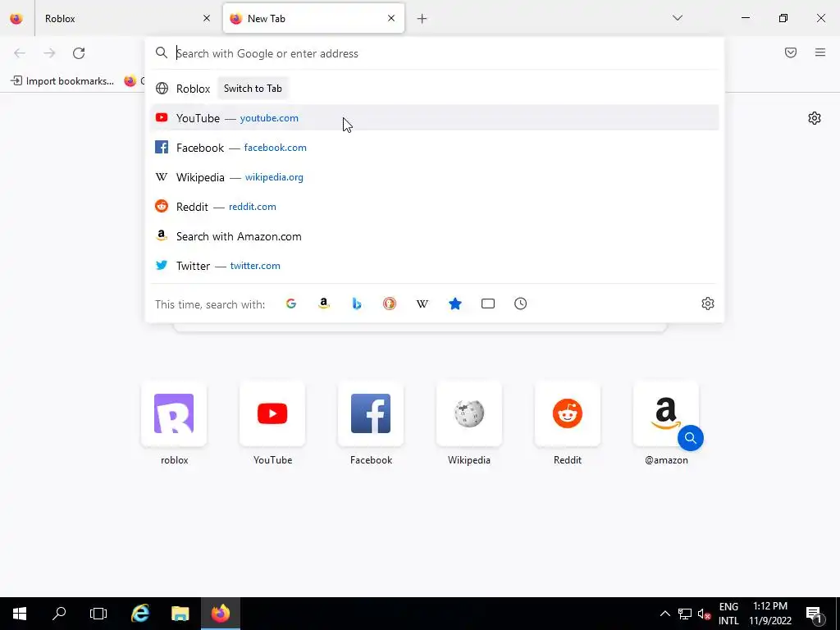Go back with the back arrow
840x630 pixels.
click(x=20, y=53)
